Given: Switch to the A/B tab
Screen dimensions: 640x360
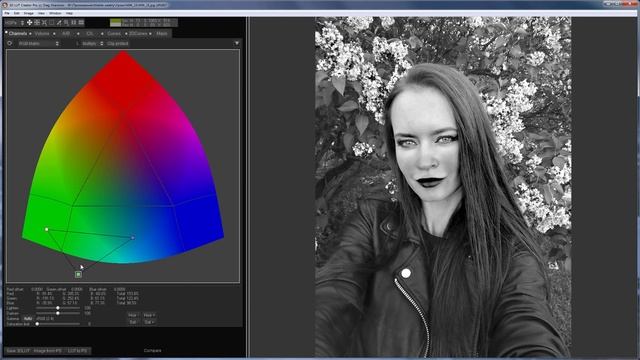Looking at the screenshot, I should [66, 33].
